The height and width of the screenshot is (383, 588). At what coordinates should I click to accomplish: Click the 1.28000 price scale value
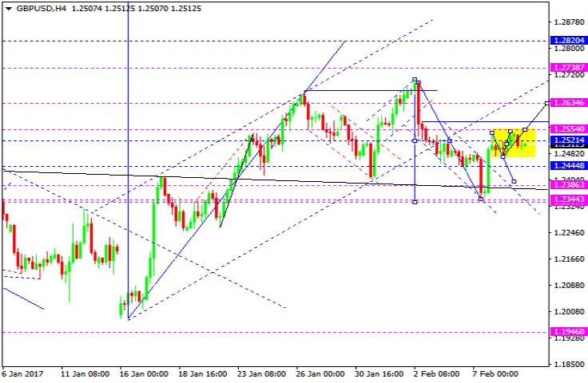(570, 49)
